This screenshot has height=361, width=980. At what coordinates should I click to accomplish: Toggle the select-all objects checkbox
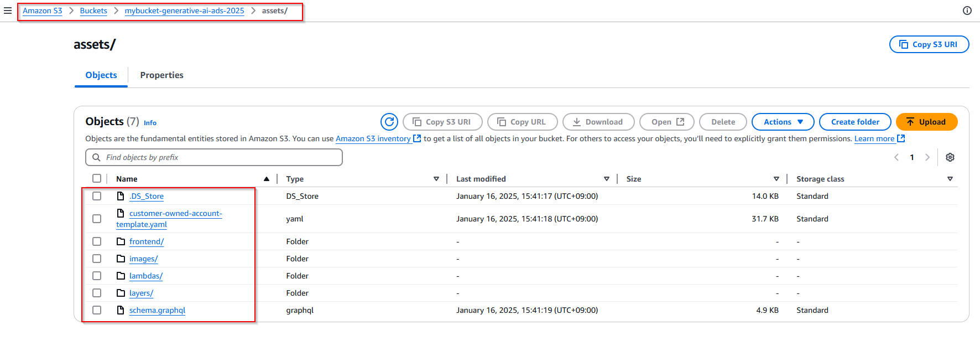97,178
